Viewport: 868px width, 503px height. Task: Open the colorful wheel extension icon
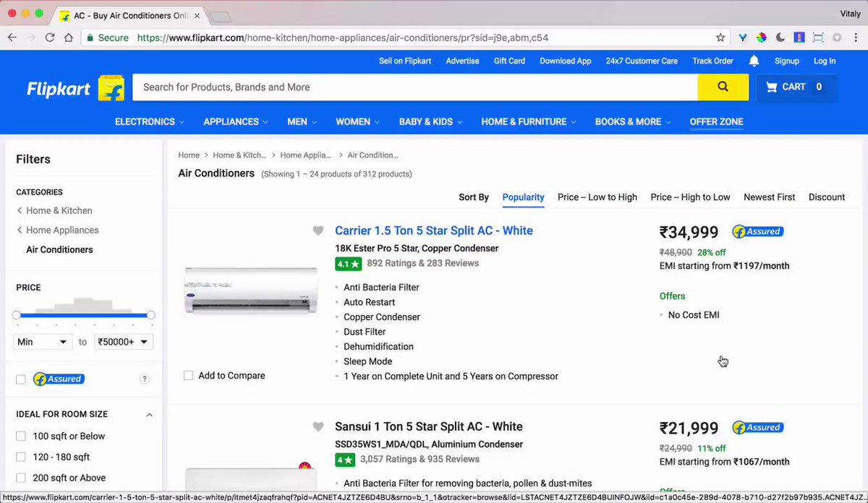[x=762, y=38]
